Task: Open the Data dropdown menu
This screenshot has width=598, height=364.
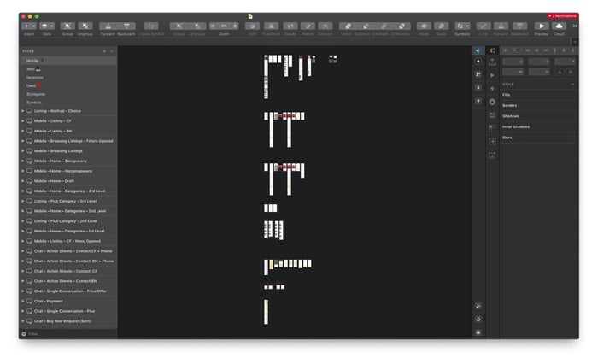Action: point(46,26)
